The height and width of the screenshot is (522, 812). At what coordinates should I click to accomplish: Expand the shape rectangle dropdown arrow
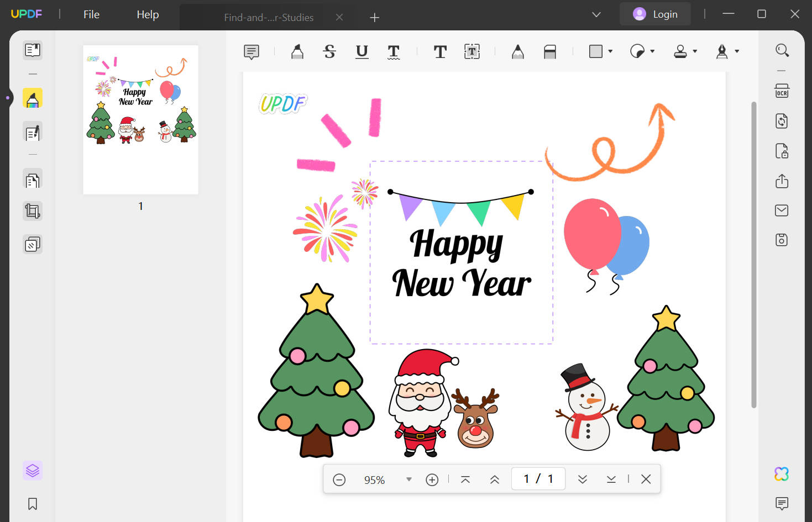click(x=610, y=51)
